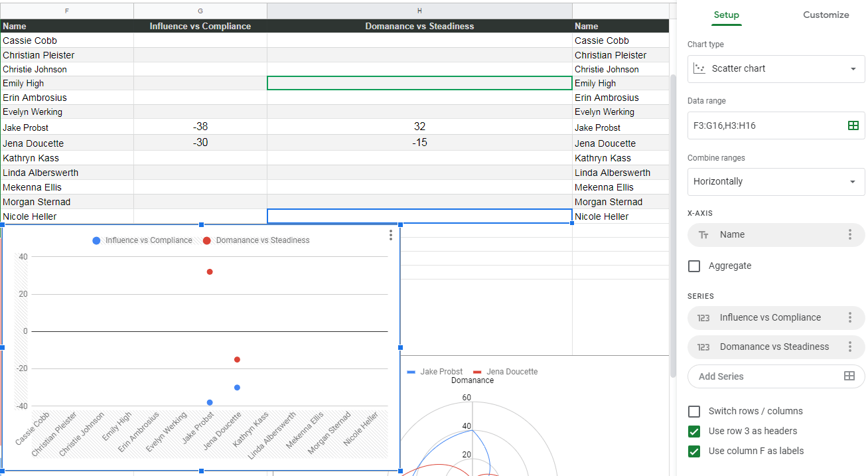Switch to the Customize tab

[826, 15]
